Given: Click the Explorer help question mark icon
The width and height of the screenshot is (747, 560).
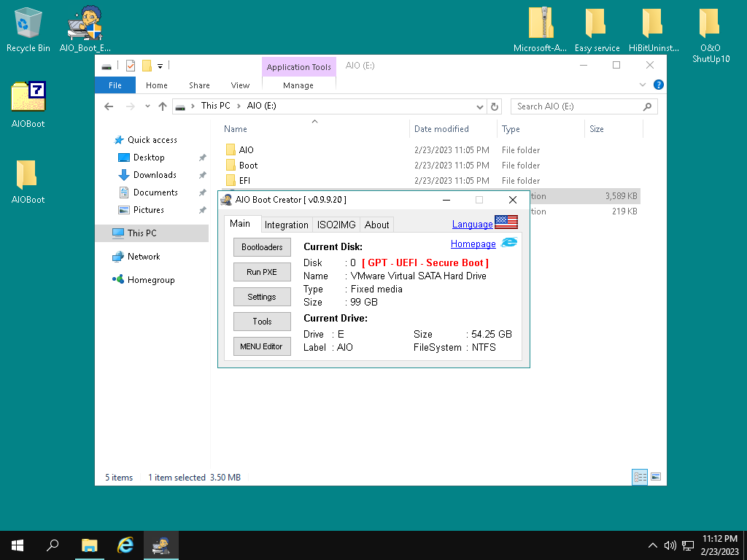Looking at the screenshot, I should 659,85.
